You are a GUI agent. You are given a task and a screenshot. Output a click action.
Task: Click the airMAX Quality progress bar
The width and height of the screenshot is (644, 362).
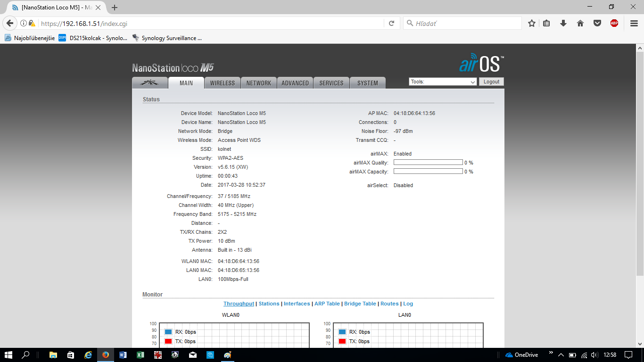coord(428,163)
